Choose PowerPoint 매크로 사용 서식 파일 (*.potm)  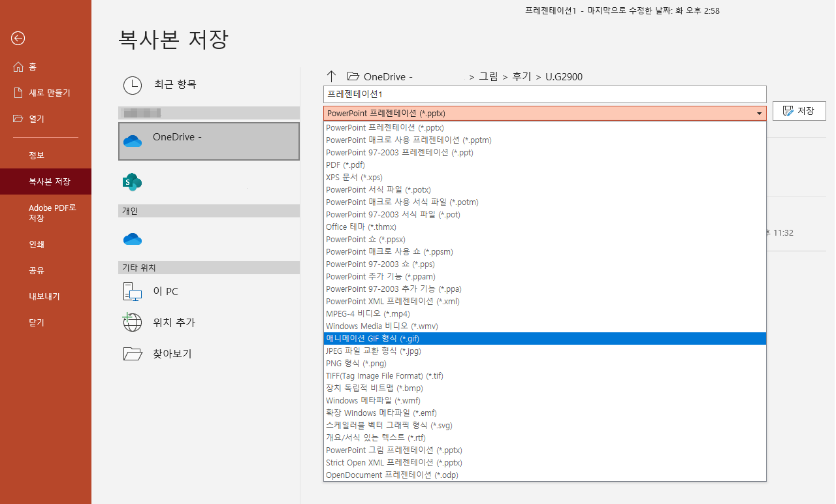(x=545, y=202)
